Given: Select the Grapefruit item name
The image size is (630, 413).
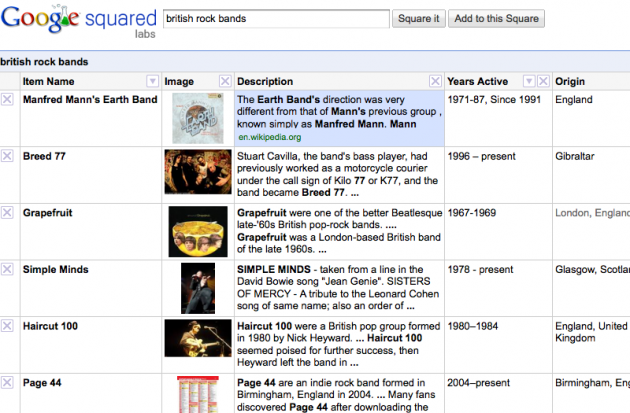Looking at the screenshot, I should coord(47,213).
